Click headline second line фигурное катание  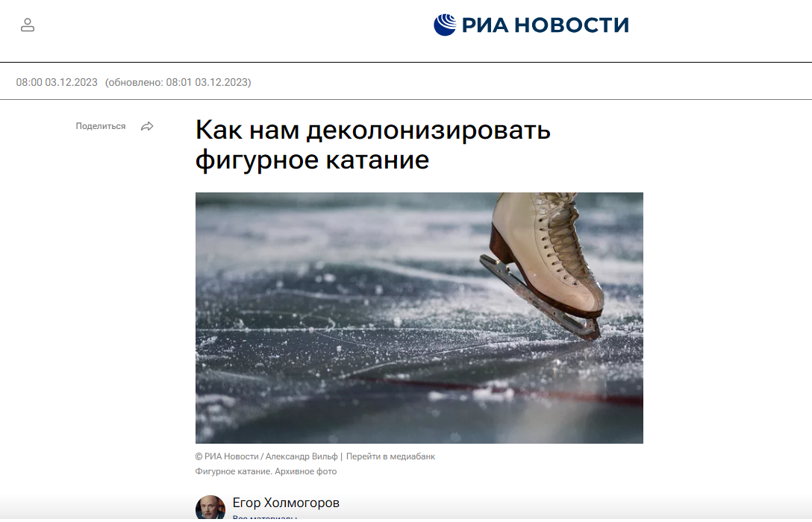coord(312,160)
